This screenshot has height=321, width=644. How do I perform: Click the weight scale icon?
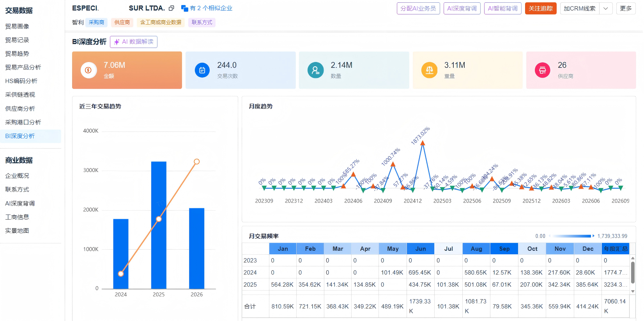pos(429,70)
